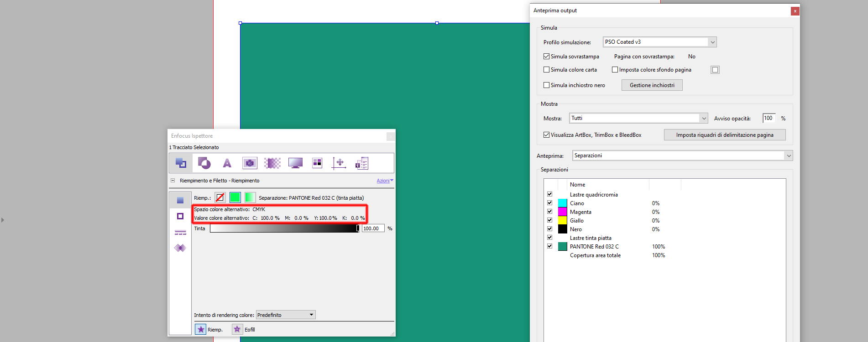Click the Eofill star icon
Viewport: 868px width, 342px height.
[x=237, y=329]
